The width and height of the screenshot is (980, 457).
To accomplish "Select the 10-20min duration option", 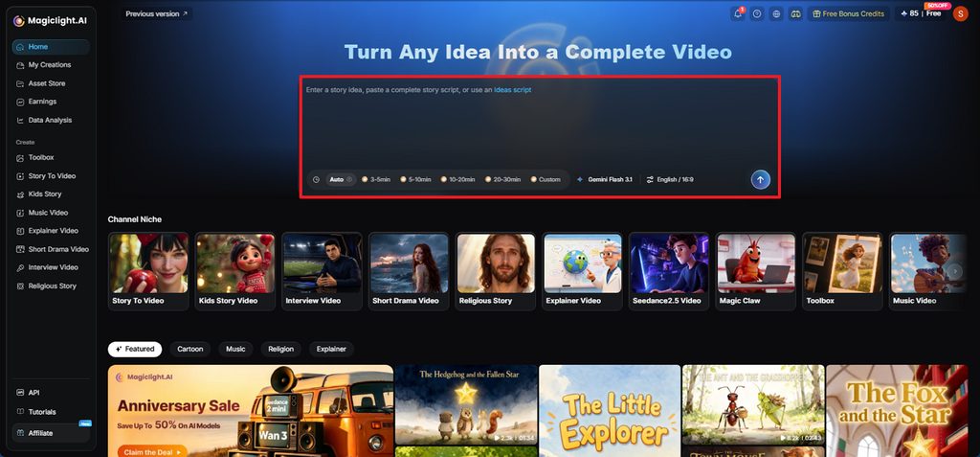I will [x=457, y=180].
